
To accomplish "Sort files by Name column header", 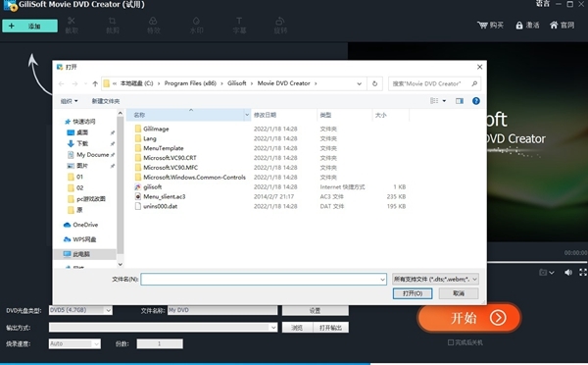I will tap(185, 115).
